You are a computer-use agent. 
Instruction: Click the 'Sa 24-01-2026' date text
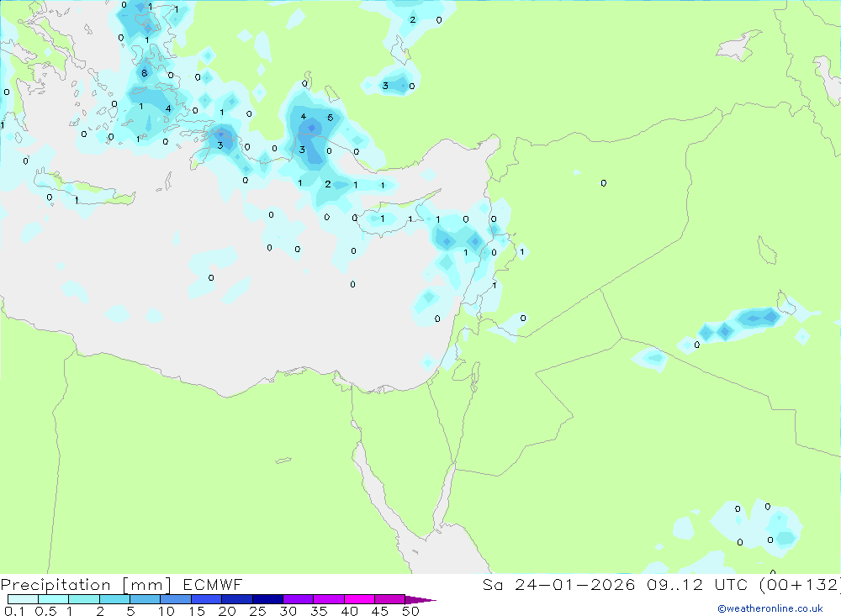[559, 584]
